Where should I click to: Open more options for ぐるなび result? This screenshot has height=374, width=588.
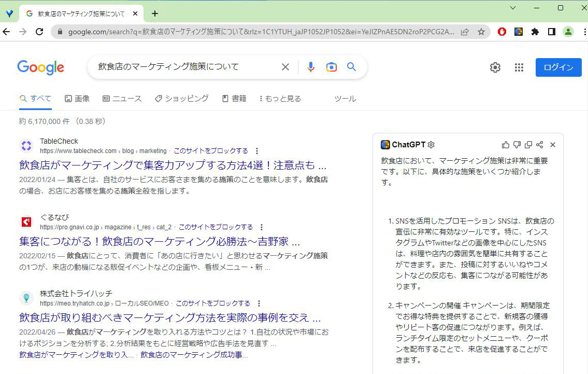[x=262, y=227]
